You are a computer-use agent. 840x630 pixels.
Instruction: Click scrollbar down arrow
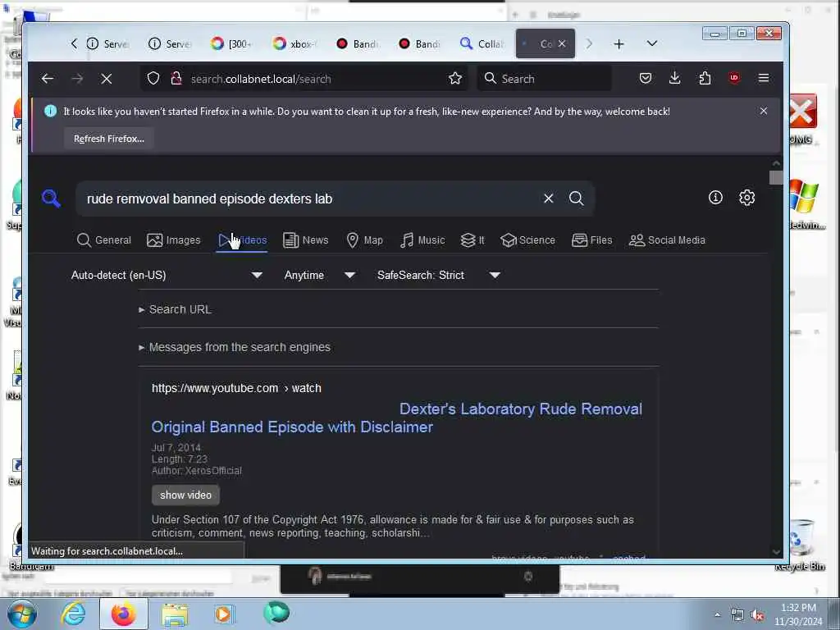pos(776,552)
